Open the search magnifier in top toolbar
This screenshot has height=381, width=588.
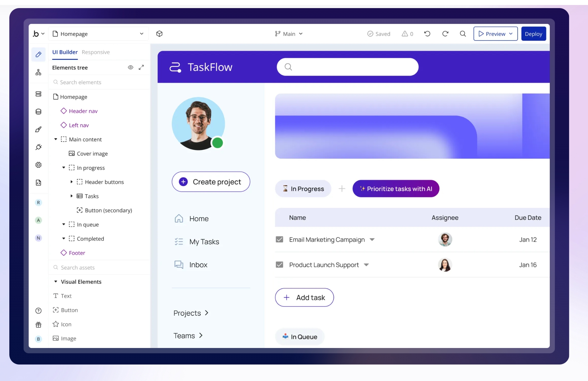463,34
